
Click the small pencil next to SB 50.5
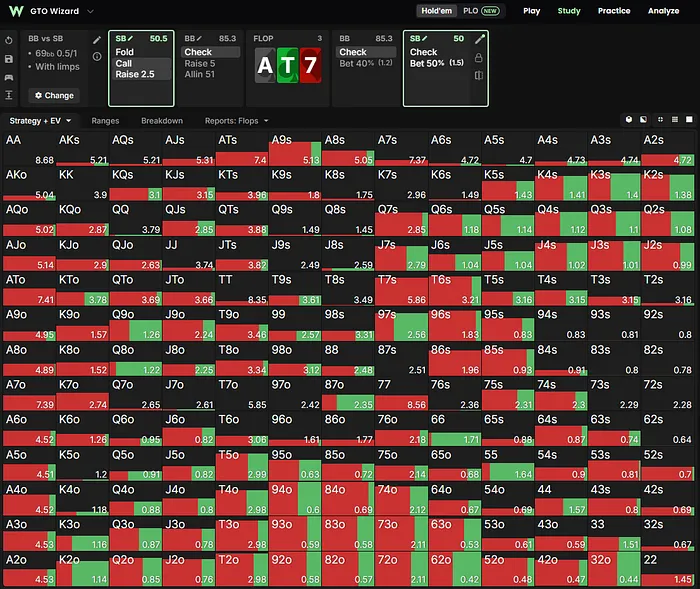pyautogui.click(x=130, y=38)
